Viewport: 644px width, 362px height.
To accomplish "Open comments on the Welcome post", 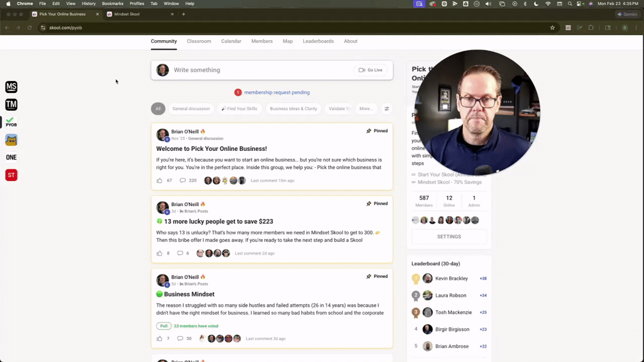I will point(183,180).
